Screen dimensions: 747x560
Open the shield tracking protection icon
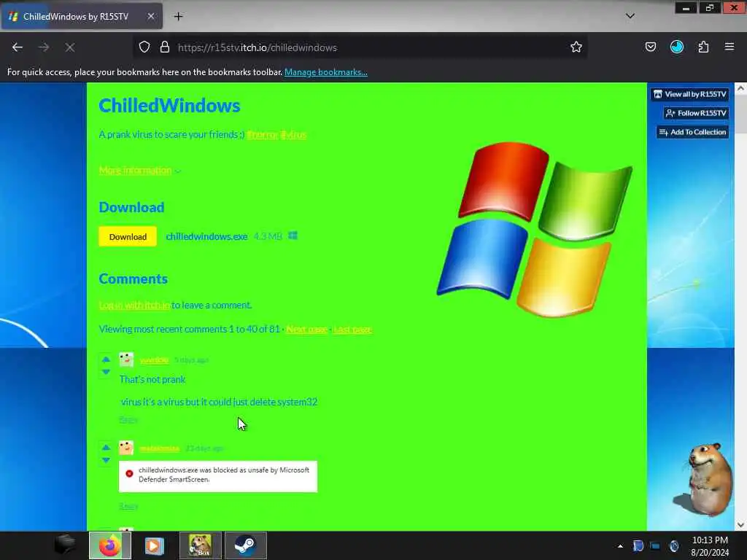(144, 47)
